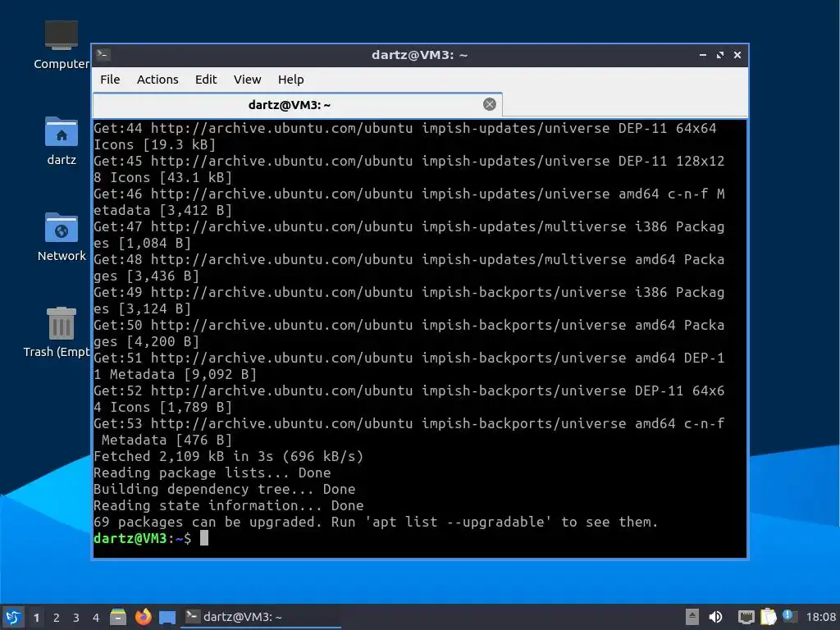Image resolution: width=840 pixels, height=630 pixels.
Task: Open the File menu
Action: (x=110, y=80)
